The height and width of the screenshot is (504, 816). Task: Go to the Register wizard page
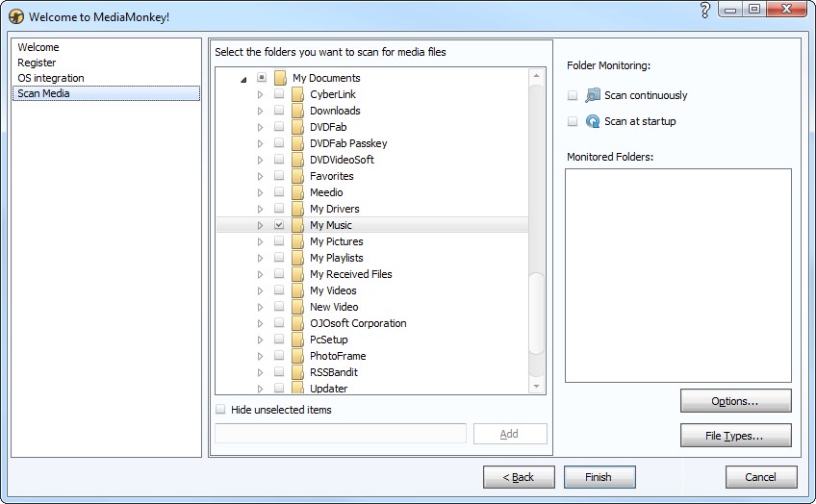point(37,63)
